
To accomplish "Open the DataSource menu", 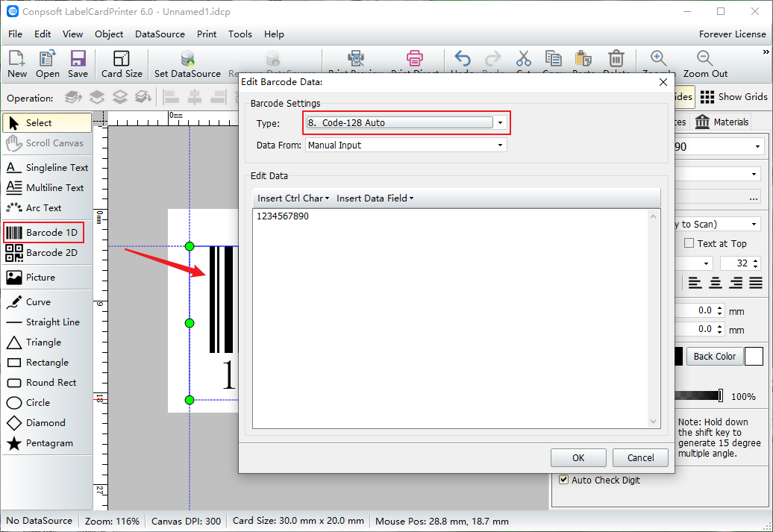I will (x=160, y=34).
